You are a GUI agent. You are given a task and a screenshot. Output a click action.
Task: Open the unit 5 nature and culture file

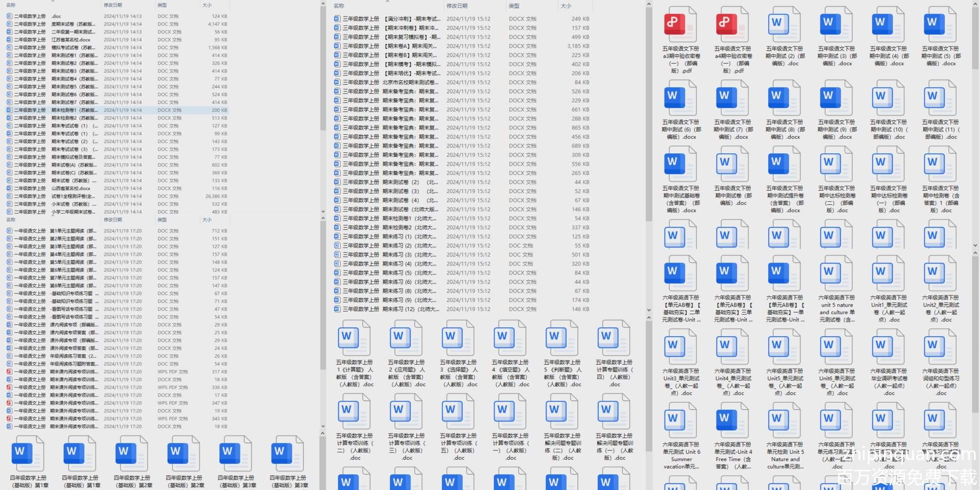pos(836,273)
